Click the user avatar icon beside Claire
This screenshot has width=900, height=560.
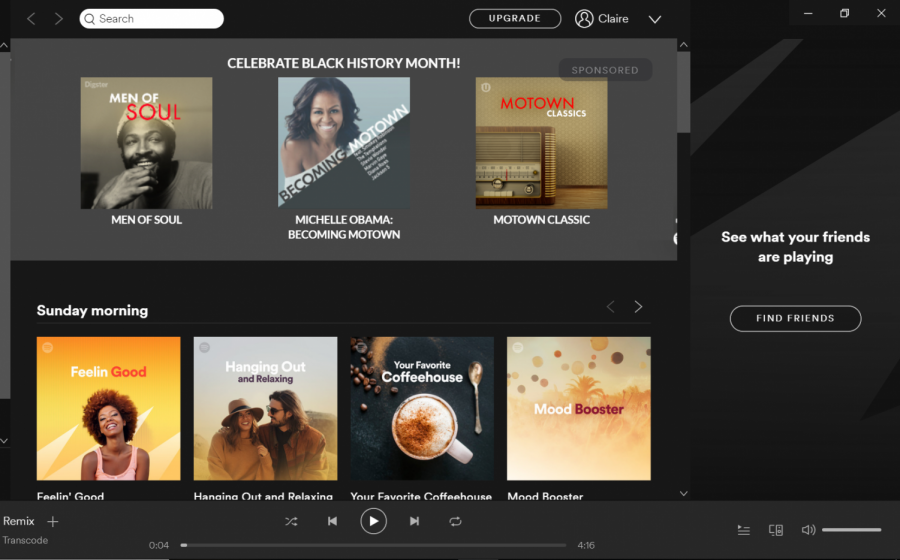point(584,19)
